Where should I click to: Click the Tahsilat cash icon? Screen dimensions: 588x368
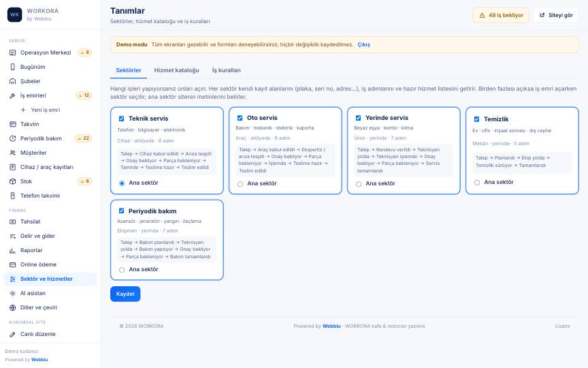coord(12,221)
